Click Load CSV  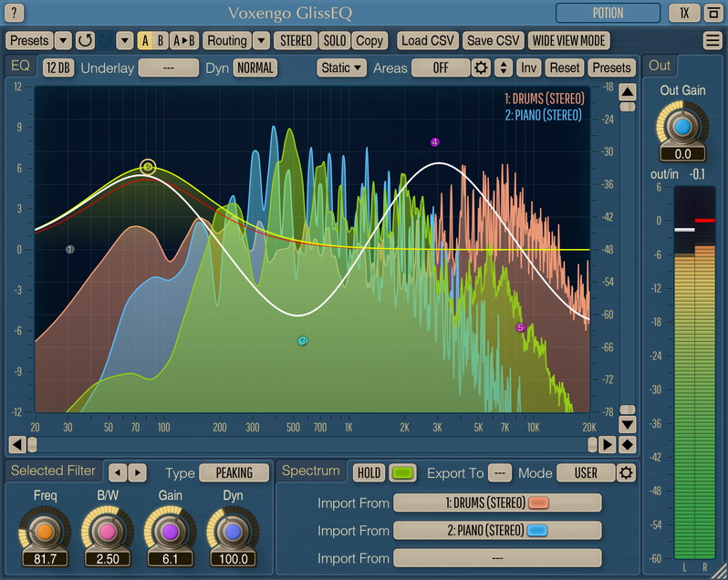[x=428, y=41]
